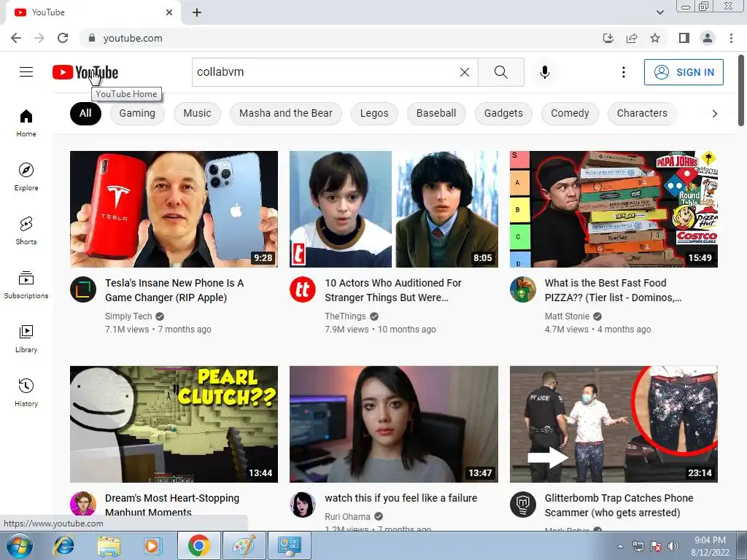Play the pizza tier list thumbnail
Viewport: 747px width, 560px height.
tap(614, 209)
